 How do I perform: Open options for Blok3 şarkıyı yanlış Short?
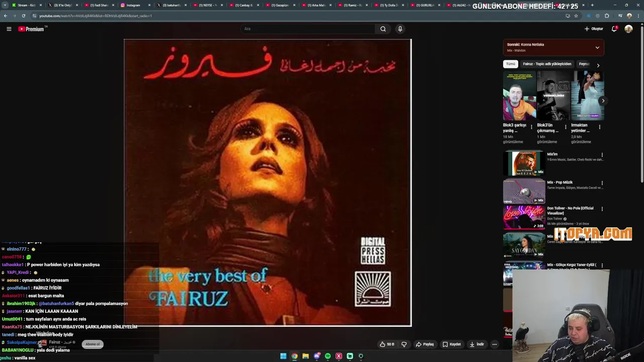coord(531,127)
